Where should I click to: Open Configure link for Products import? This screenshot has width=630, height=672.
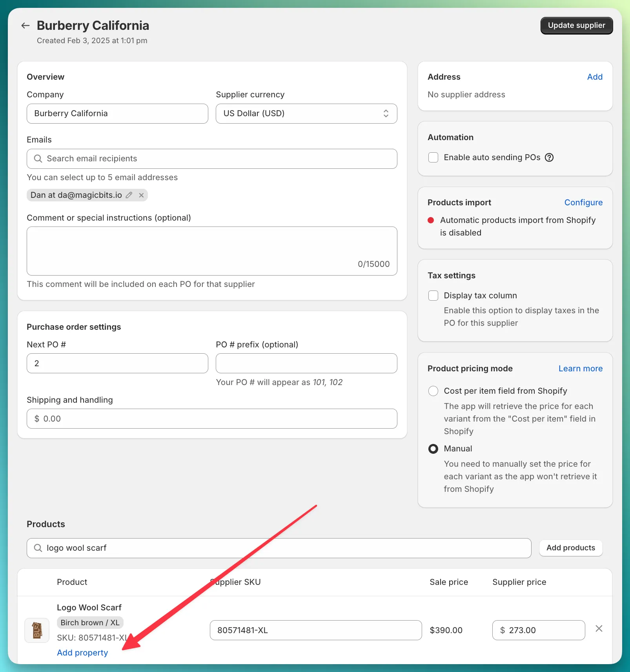[583, 203]
